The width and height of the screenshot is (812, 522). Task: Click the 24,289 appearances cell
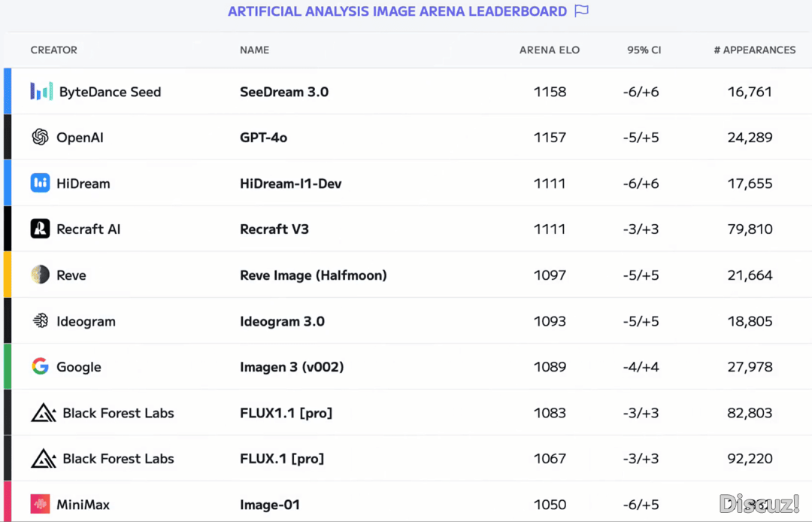750,137
